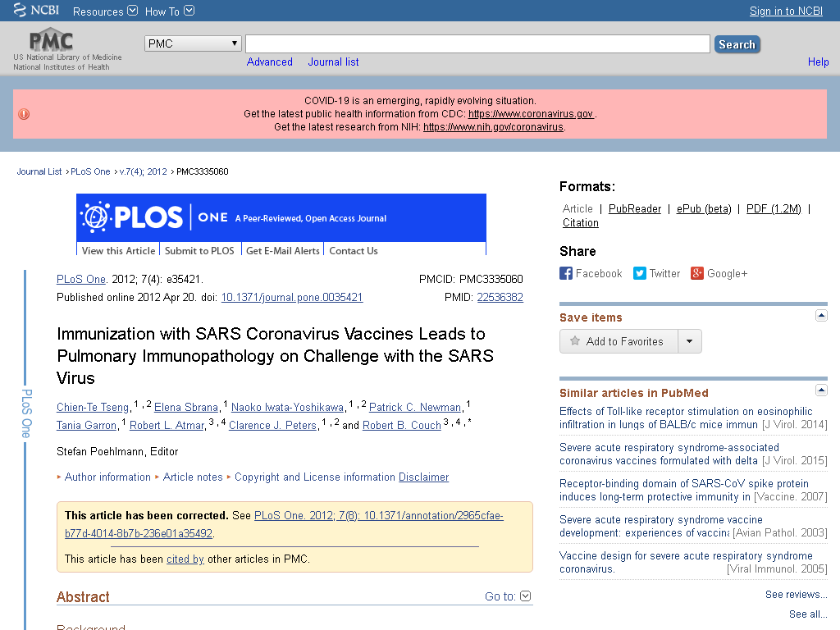Click the red COVID-19 alert icon
Screen dimensions: 840x630
pyautogui.click(x=24, y=114)
